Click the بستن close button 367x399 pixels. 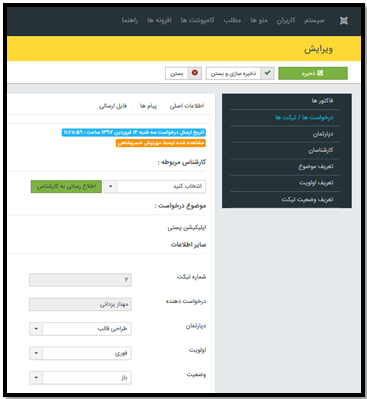tap(183, 73)
